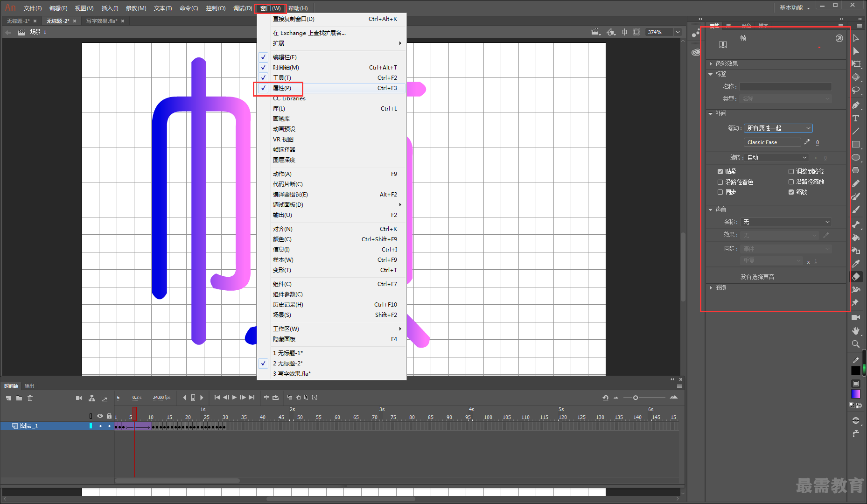Click the black stroke color swatch

click(856, 371)
